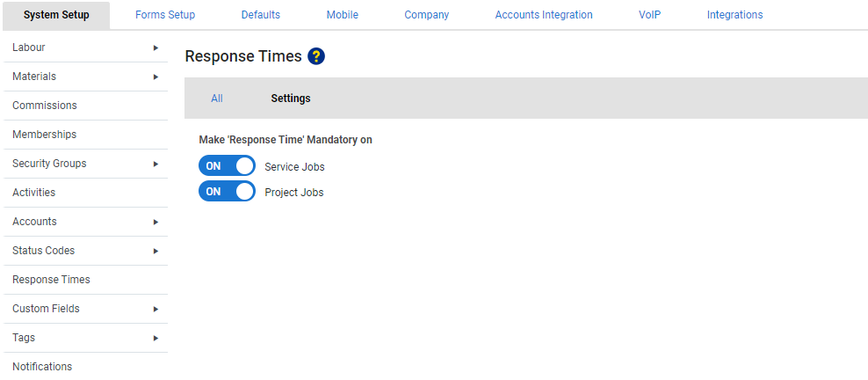Image resolution: width=868 pixels, height=380 pixels.
Task: Open the Response Times help icon
Action: pos(316,56)
